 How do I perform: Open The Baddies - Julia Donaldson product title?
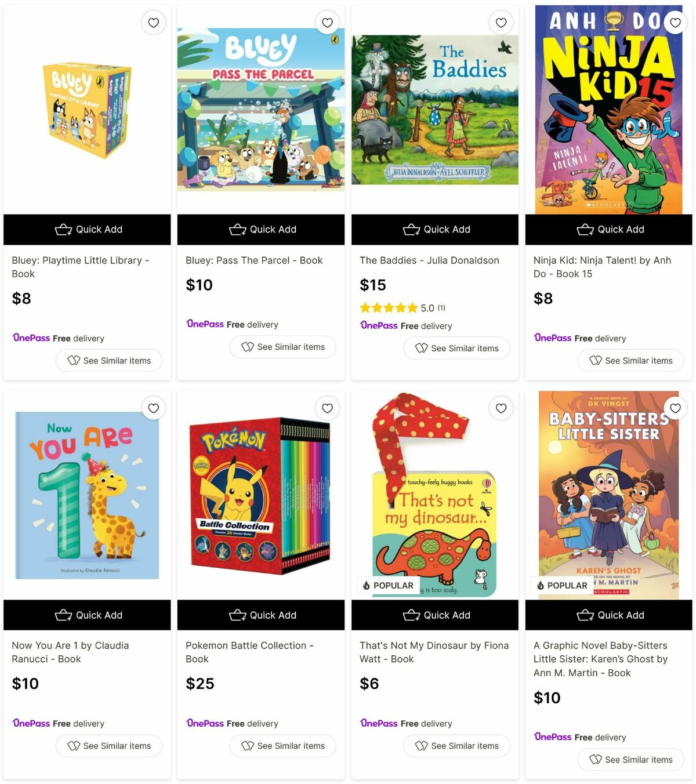coord(429,260)
